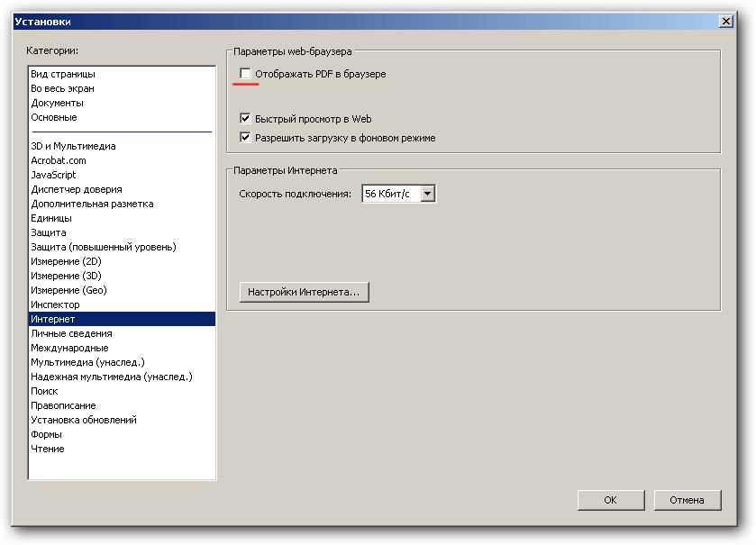Select 'Вид страницы' category

(x=63, y=74)
